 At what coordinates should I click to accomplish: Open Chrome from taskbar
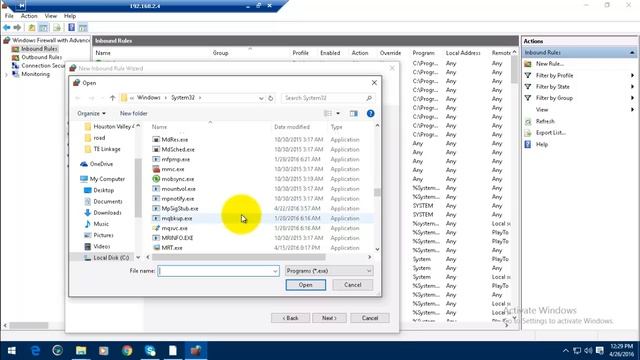click(x=127, y=351)
